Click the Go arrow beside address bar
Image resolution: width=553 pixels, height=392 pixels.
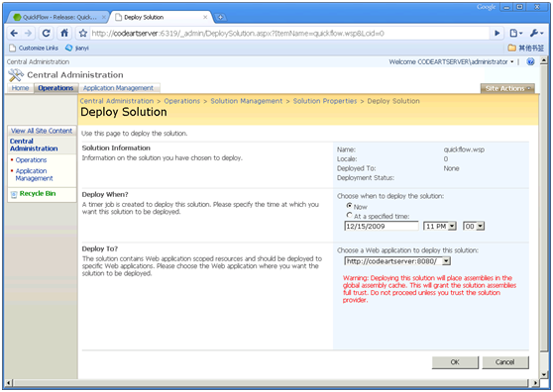point(498,33)
